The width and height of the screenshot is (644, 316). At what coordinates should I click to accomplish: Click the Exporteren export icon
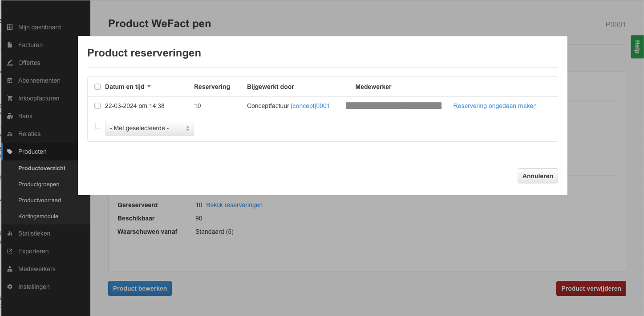coord(10,251)
